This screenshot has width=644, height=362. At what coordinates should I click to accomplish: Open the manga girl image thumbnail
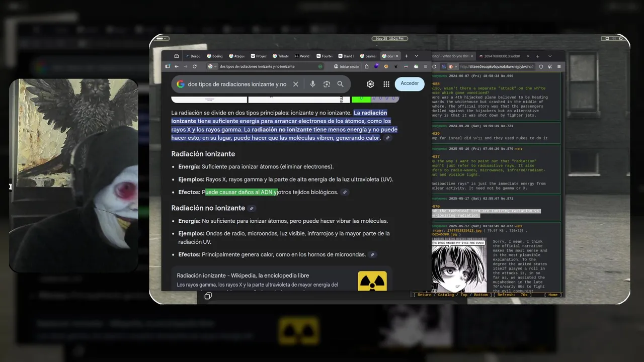tap(459, 265)
